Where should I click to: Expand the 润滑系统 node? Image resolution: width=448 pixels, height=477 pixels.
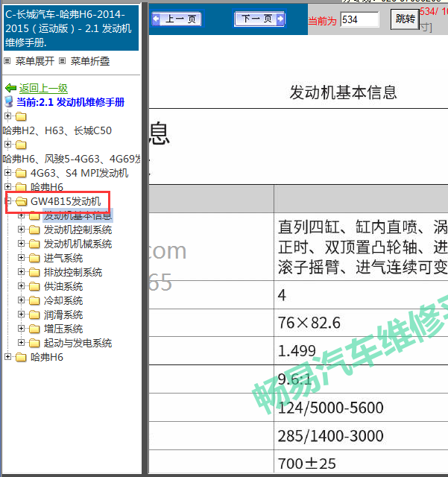click(21, 315)
